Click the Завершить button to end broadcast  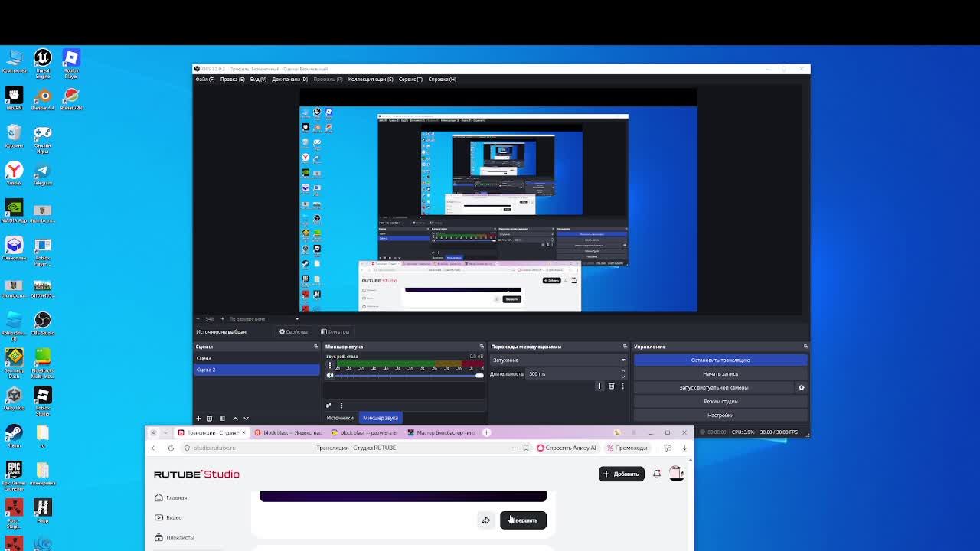coord(523,520)
